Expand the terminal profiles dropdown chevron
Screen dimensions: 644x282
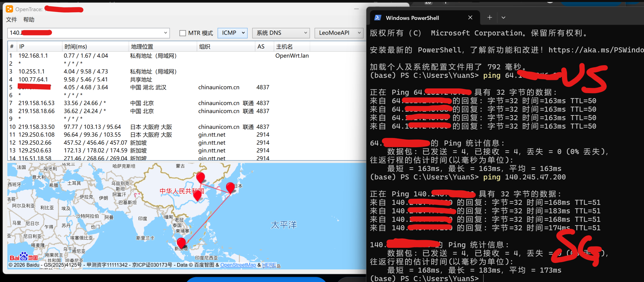tap(503, 17)
